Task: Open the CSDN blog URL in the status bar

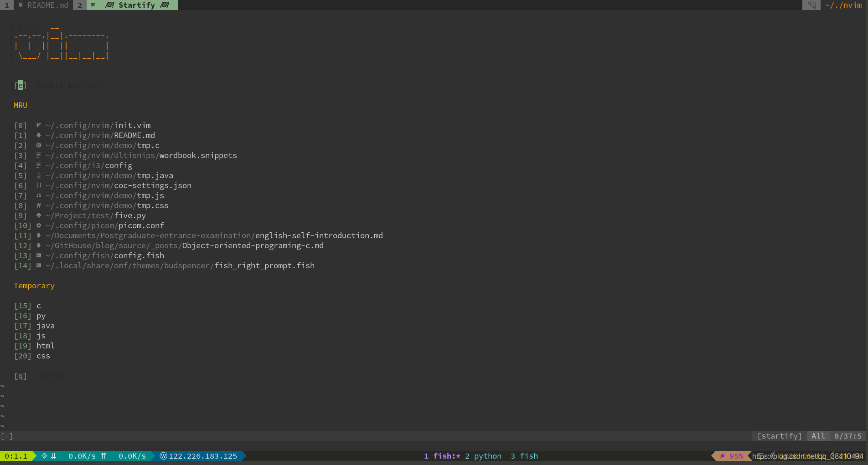Action: 807,455
